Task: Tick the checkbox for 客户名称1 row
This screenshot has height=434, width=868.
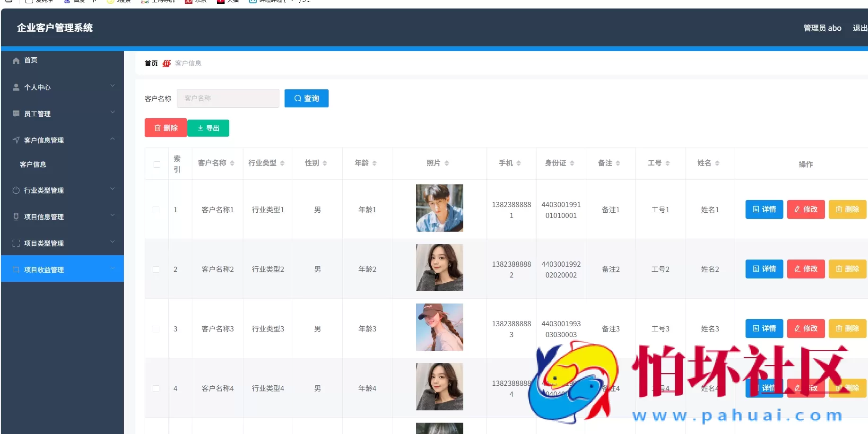Action: (156, 209)
